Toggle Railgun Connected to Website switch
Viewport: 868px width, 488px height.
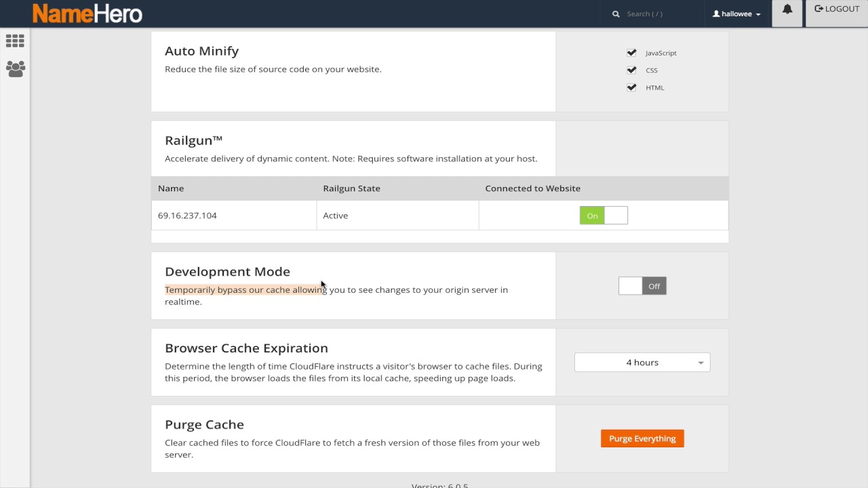pos(604,216)
